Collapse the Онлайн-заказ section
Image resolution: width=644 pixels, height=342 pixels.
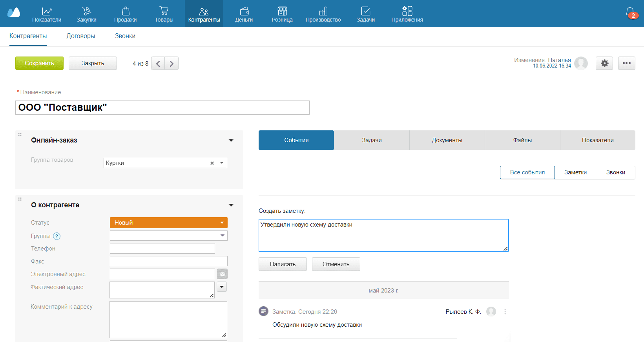pyautogui.click(x=231, y=140)
